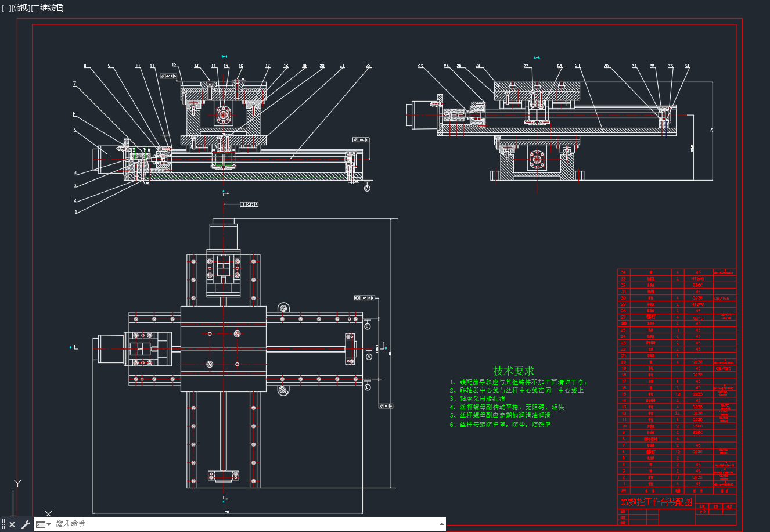Select the XY数控工作台装配图 title block text
Screen dimensions: 770x532
point(657,502)
